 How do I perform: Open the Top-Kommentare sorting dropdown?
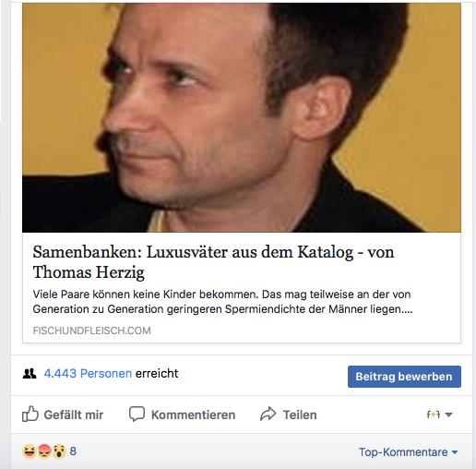tap(408, 452)
